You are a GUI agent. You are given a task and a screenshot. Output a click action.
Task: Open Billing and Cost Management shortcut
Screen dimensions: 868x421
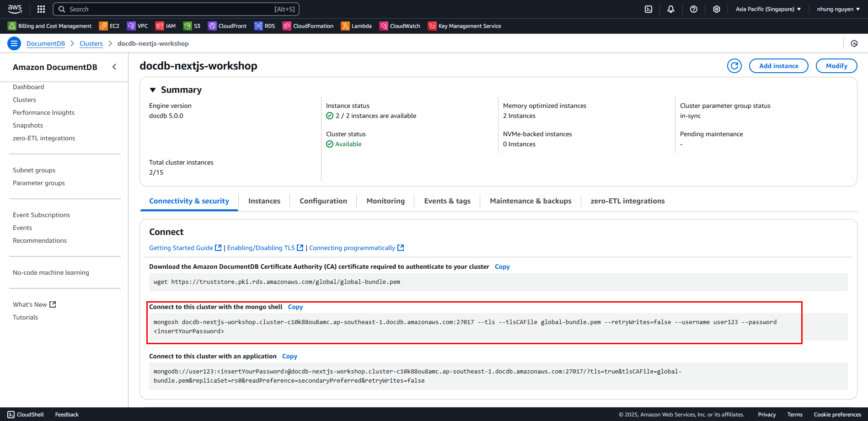coord(49,26)
